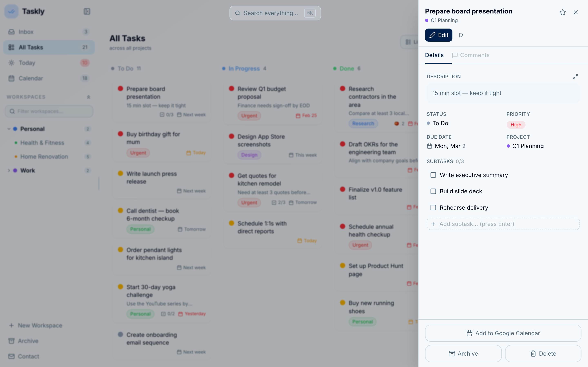Click the calendar icon beside Mon, Mar 2

click(x=430, y=146)
